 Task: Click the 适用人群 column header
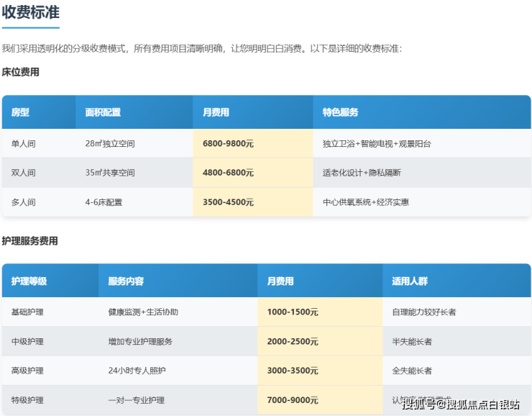[x=410, y=281]
